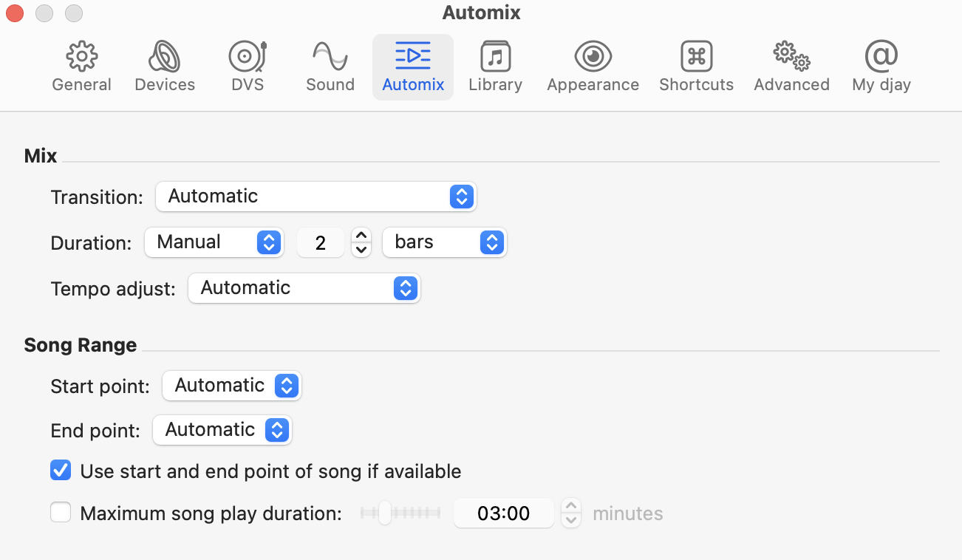
Task: Uncheck use start and end point of song
Action: (x=60, y=470)
